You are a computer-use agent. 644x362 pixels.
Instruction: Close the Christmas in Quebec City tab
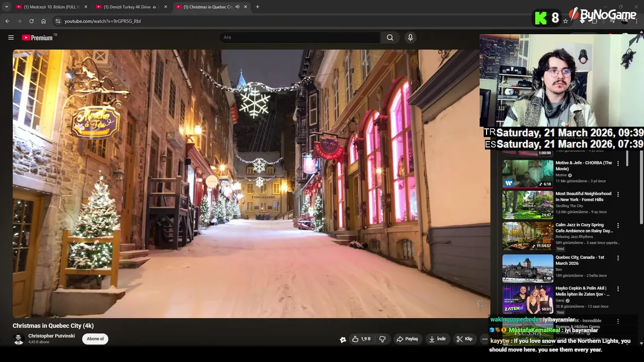pyautogui.click(x=246, y=7)
